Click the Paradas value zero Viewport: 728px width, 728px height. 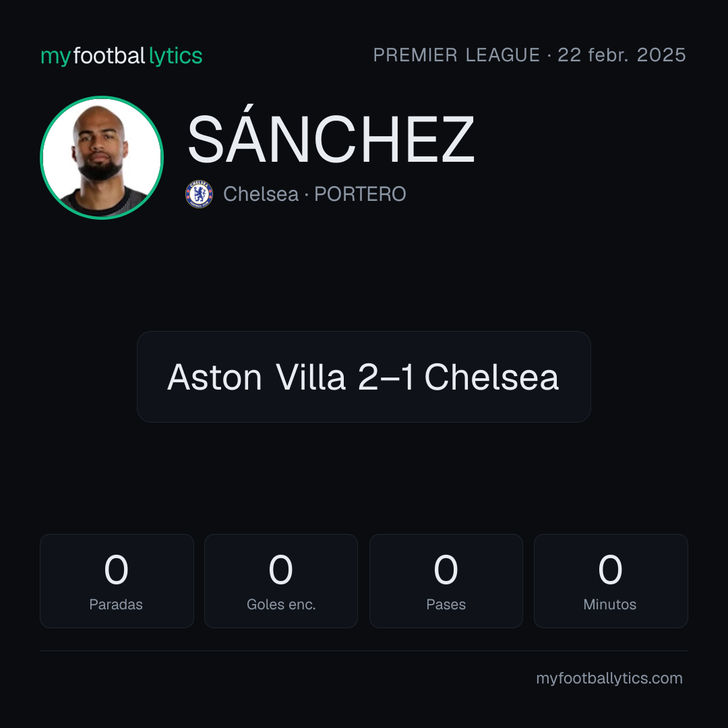[116, 570]
